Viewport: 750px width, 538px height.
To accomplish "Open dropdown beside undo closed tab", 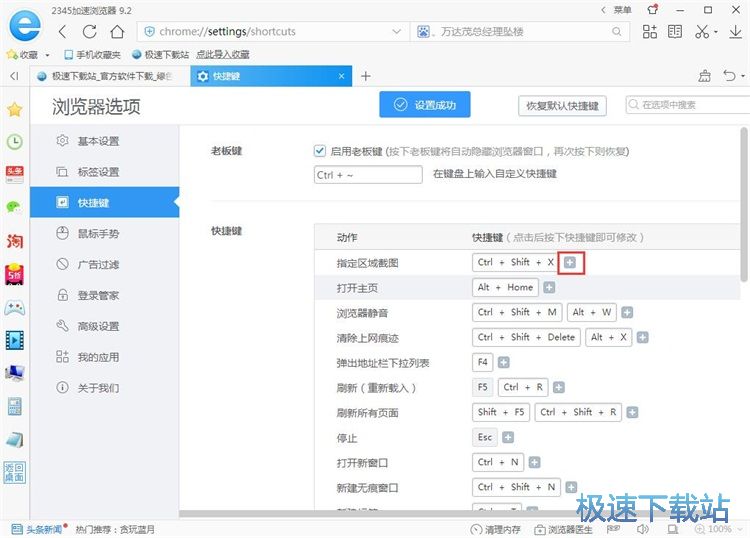I will 743,76.
